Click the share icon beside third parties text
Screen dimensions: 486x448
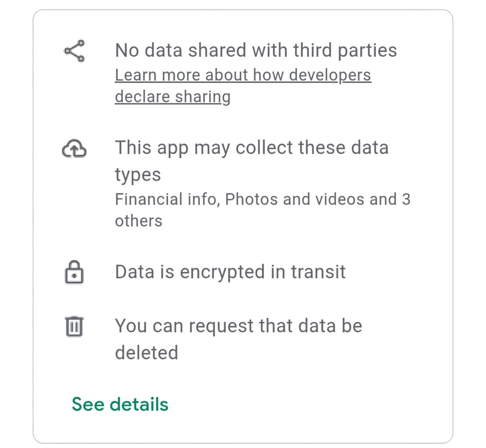[x=75, y=51]
